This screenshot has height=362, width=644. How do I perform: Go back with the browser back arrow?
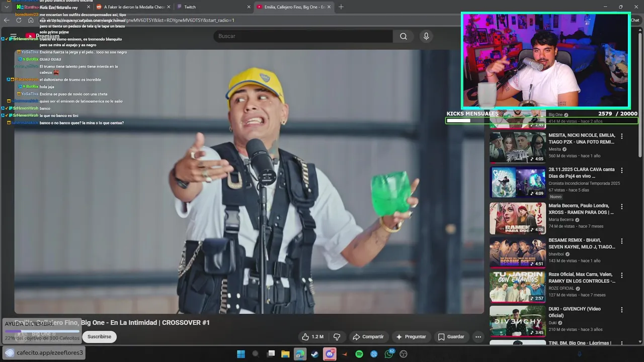[7, 20]
